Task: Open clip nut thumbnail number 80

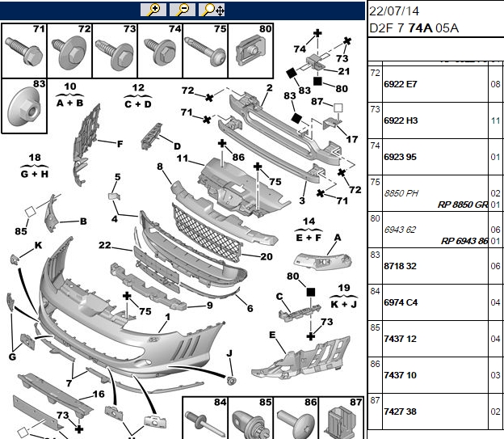Action: click(250, 51)
